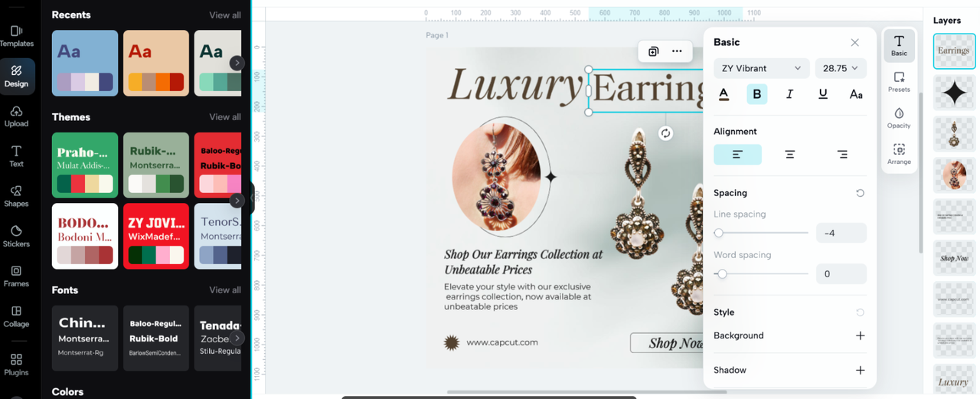Click the text color icon

[x=724, y=94]
